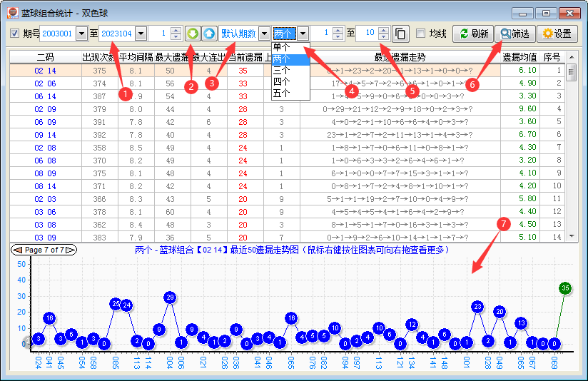Go to previous chart page arrow

click(x=16, y=250)
